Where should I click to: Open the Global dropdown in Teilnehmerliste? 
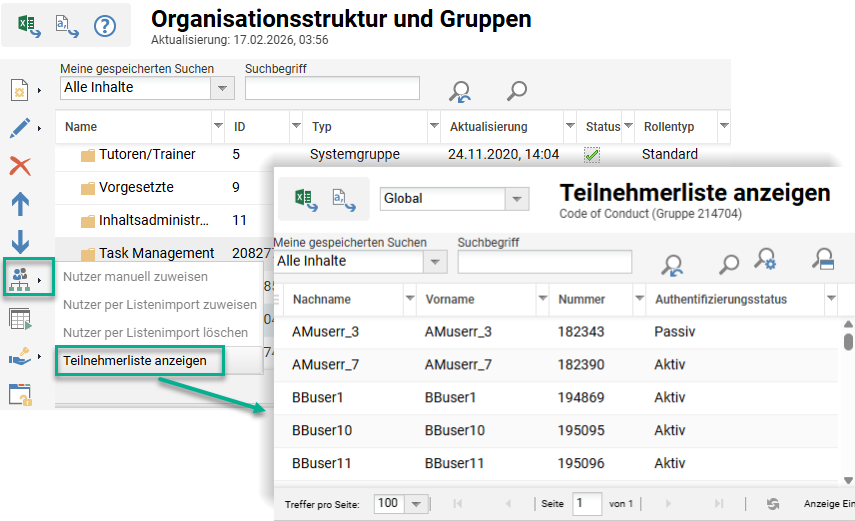coord(517,199)
